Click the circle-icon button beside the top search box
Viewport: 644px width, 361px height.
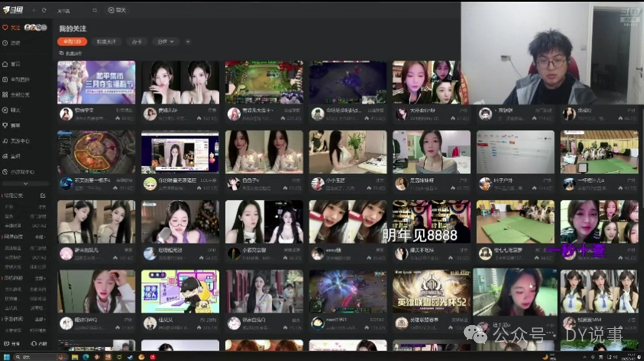point(116,10)
